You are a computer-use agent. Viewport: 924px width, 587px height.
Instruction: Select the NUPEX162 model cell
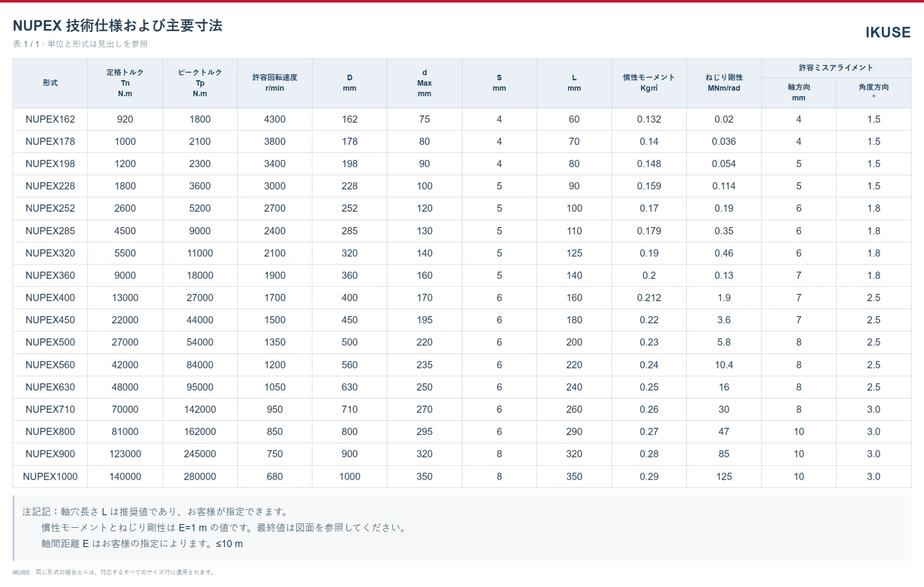pyautogui.click(x=50, y=119)
